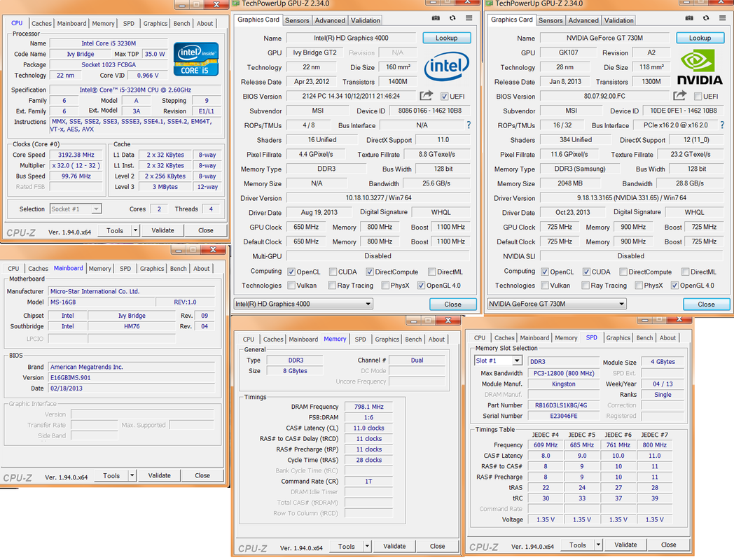Click BIOS share icon in Intel GPU-Z window
The width and height of the screenshot is (734, 560).
pyautogui.click(x=426, y=96)
